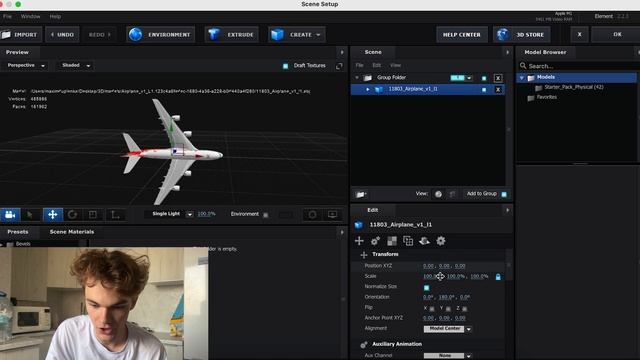Click the monitor display icon in preview toolbar

[333, 214]
